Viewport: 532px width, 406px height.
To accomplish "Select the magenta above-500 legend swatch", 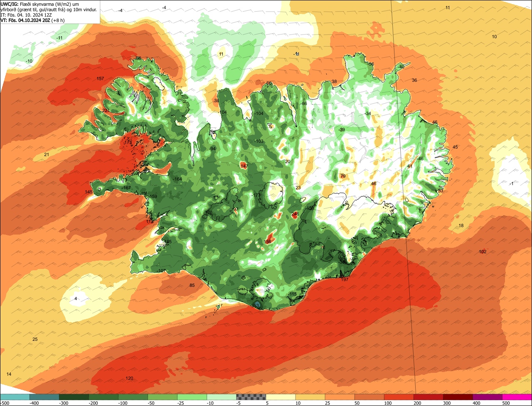I will point(517,397).
